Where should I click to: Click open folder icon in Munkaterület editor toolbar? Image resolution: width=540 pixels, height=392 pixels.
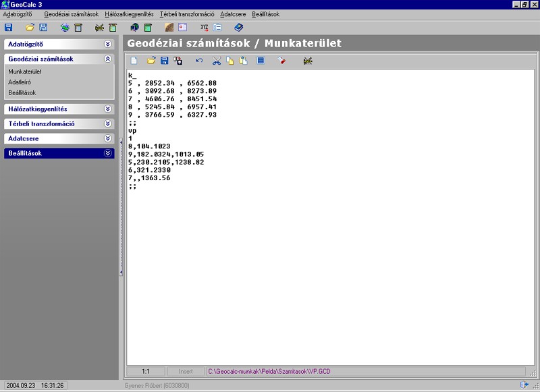point(151,61)
